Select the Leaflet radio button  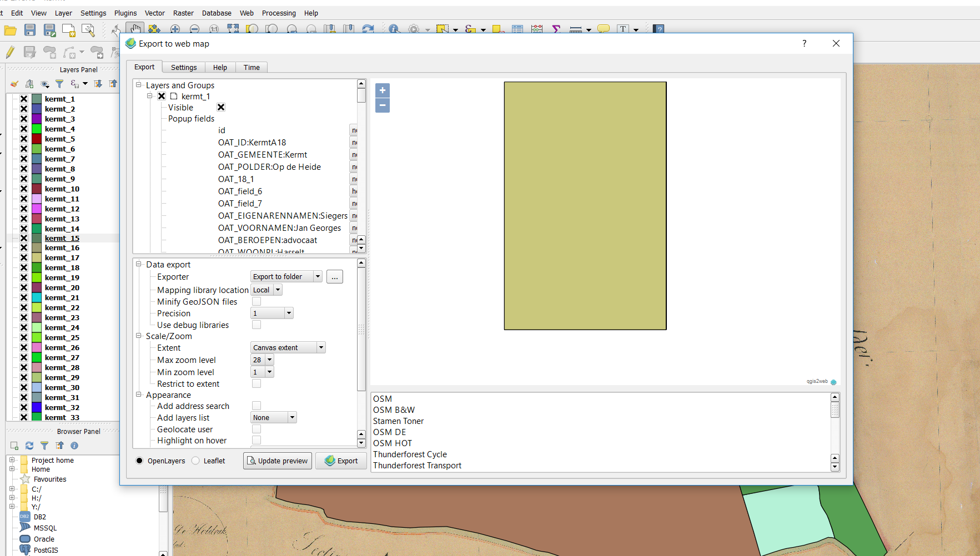point(195,461)
